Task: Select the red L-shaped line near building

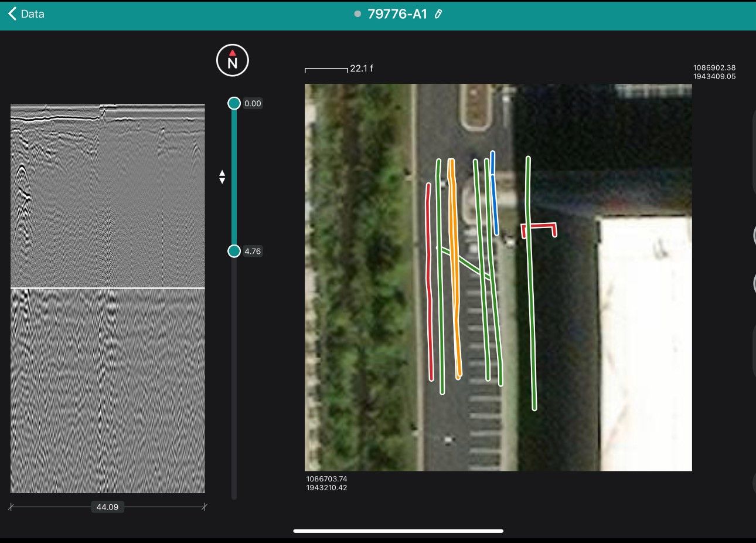Action: click(539, 225)
